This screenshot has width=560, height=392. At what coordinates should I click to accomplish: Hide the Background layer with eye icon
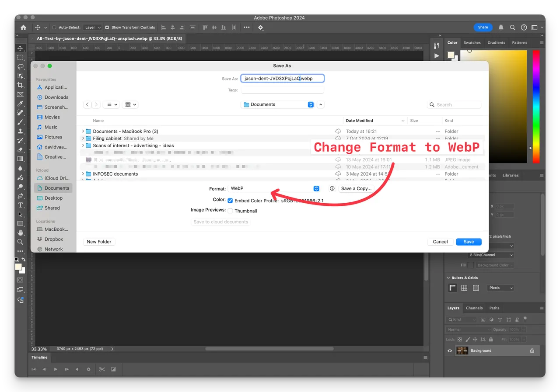coord(450,350)
